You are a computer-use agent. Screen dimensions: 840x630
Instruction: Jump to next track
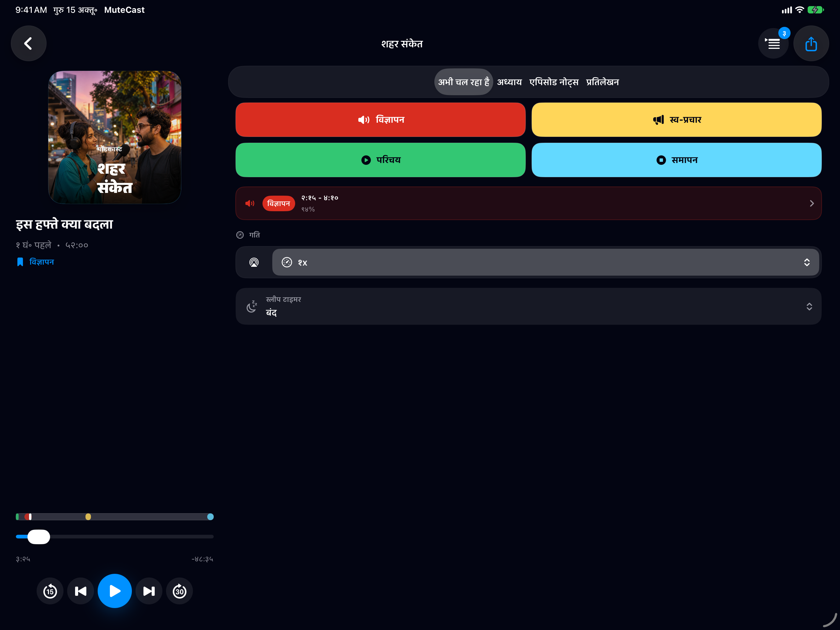pos(149,591)
